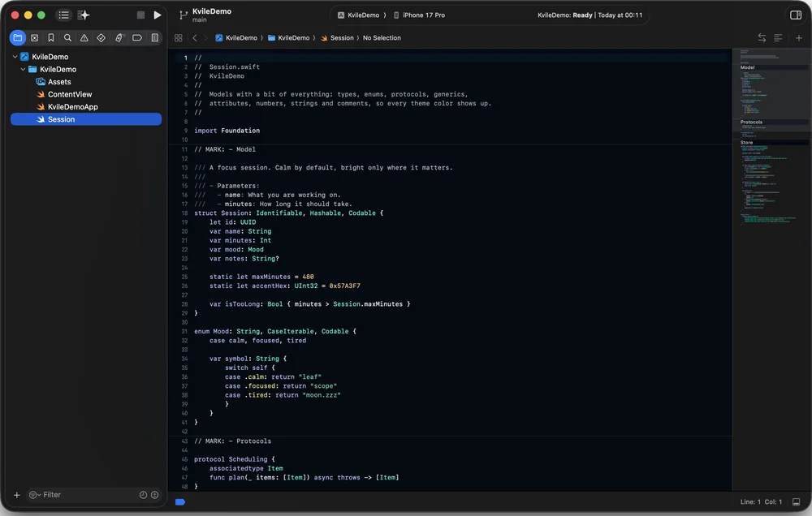Toggle the inspector panel
812x516 pixels.
pos(796,15)
